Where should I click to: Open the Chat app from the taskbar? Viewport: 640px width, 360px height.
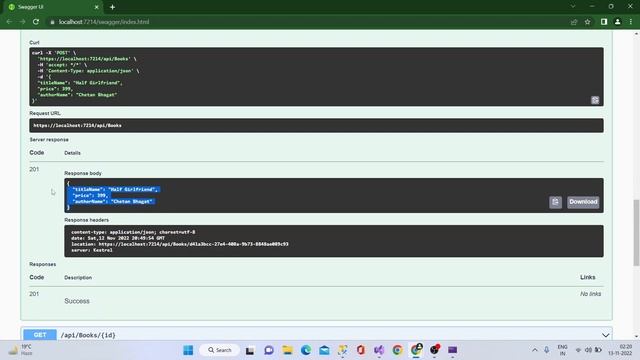click(x=269, y=350)
